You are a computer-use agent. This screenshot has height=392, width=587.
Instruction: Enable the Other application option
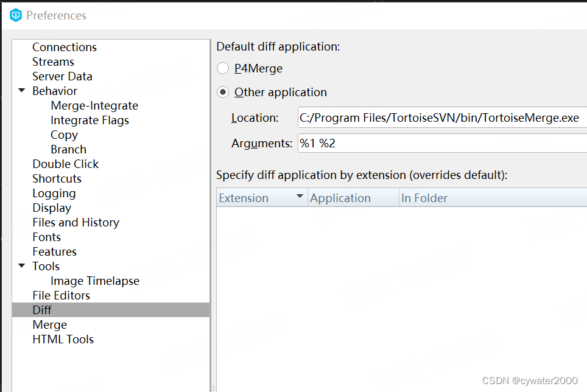point(222,92)
